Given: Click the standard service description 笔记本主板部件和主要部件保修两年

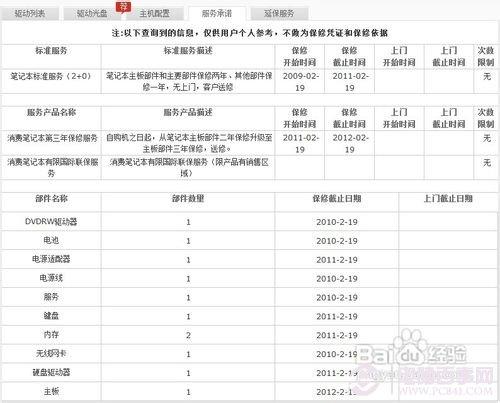Looking at the screenshot, I should 188,81.
